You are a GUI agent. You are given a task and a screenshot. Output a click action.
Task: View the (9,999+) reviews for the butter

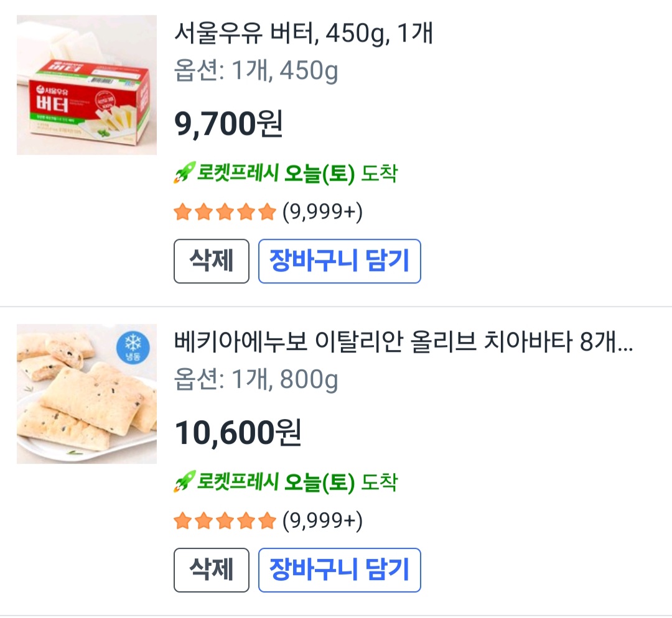click(322, 213)
